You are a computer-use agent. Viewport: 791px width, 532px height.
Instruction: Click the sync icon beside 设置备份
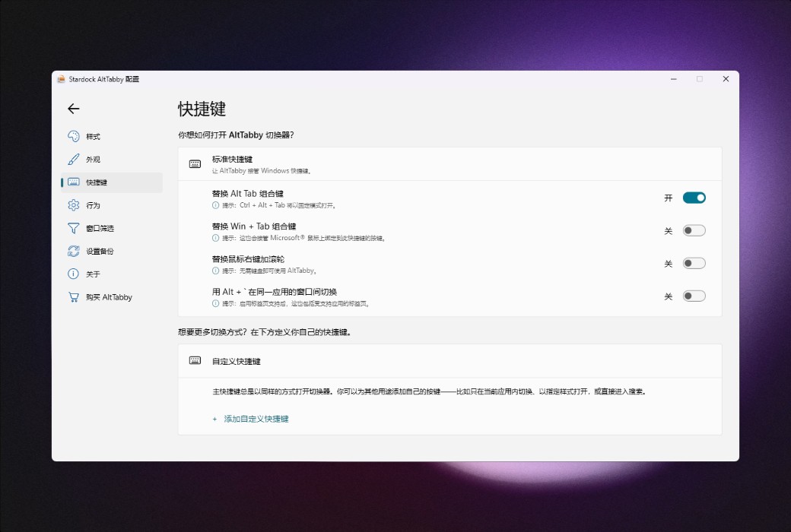[74, 251]
